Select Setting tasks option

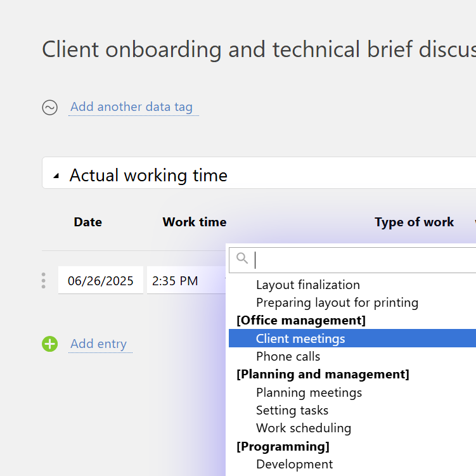[x=292, y=410]
